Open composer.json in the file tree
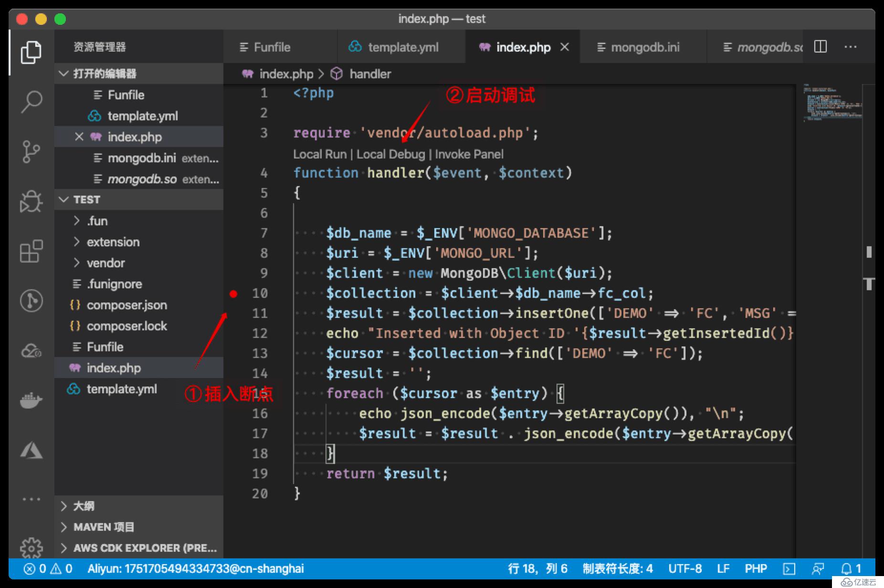 (138, 305)
